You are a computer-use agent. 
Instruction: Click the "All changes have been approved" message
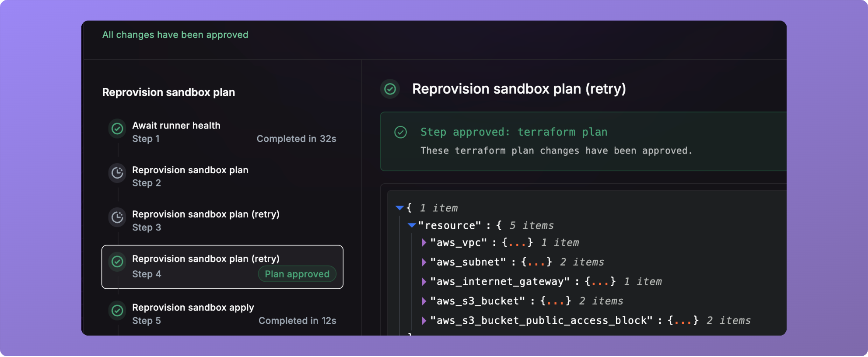point(175,35)
